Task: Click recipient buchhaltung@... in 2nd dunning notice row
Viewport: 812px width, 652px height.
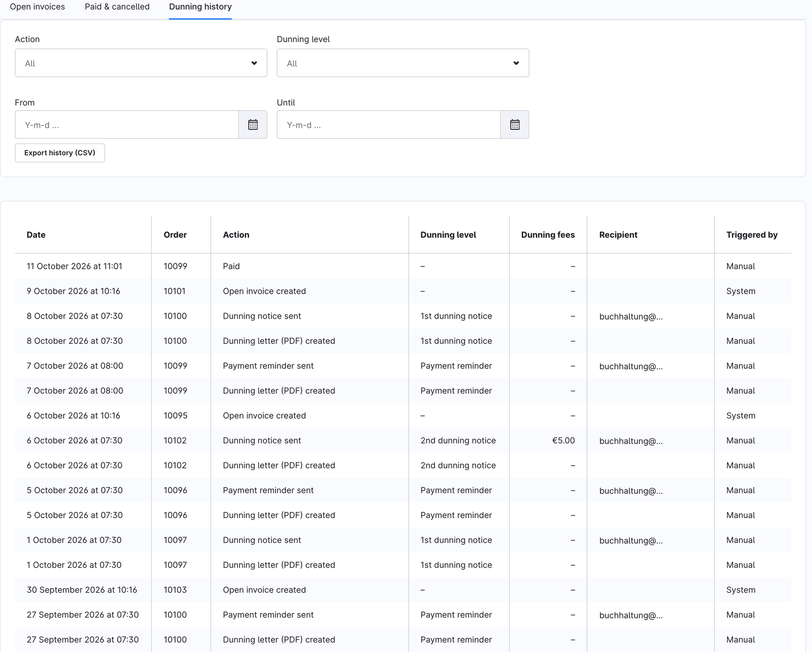Action: [x=631, y=441]
